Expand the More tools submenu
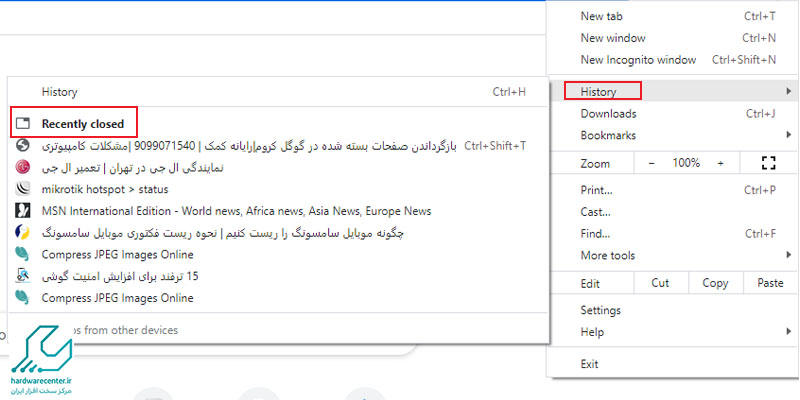The width and height of the screenshot is (800, 400). 608,255
